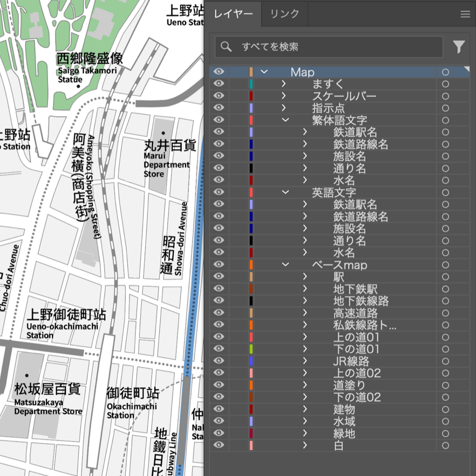Viewport: 476px width, 476px height.
Task: Hide the 白 layer using its eye icon
Action: 218,445
